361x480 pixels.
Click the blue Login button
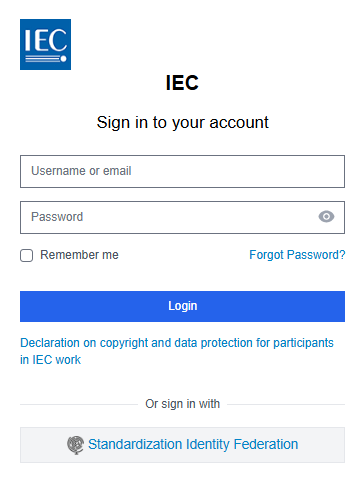pyautogui.click(x=182, y=306)
